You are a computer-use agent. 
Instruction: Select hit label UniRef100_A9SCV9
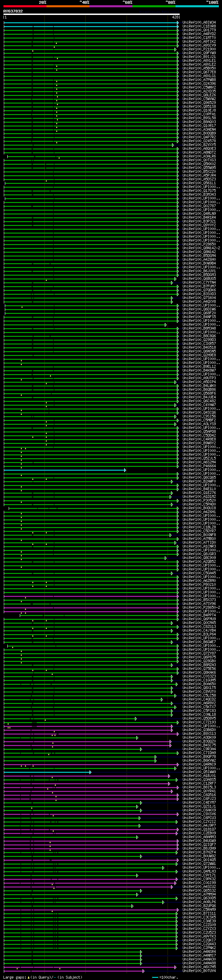(x=199, y=45)
